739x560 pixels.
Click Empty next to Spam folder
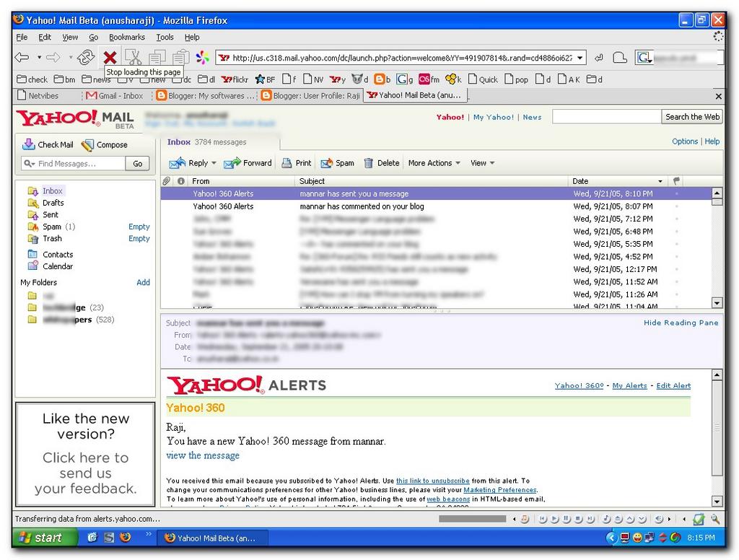click(139, 227)
